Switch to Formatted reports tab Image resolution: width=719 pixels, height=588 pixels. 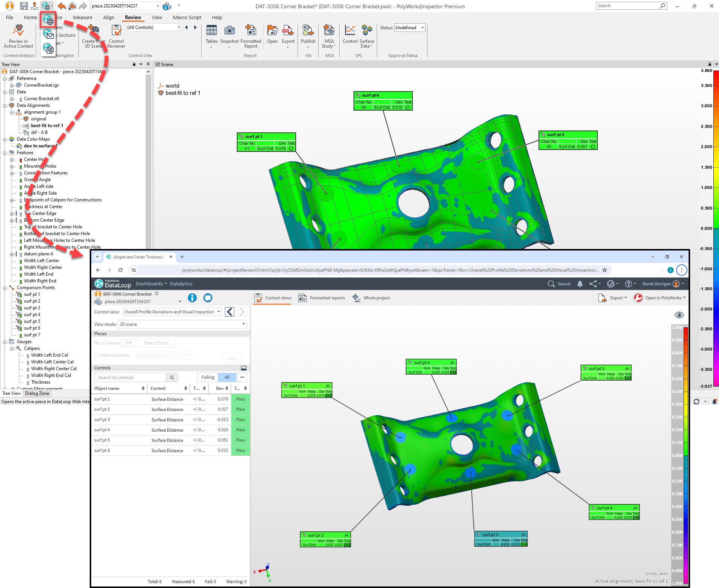tap(322, 298)
